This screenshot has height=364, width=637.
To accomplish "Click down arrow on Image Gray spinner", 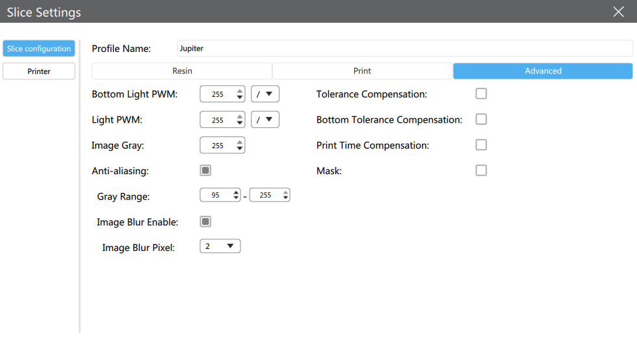I will pyautogui.click(x=240, y=149).
